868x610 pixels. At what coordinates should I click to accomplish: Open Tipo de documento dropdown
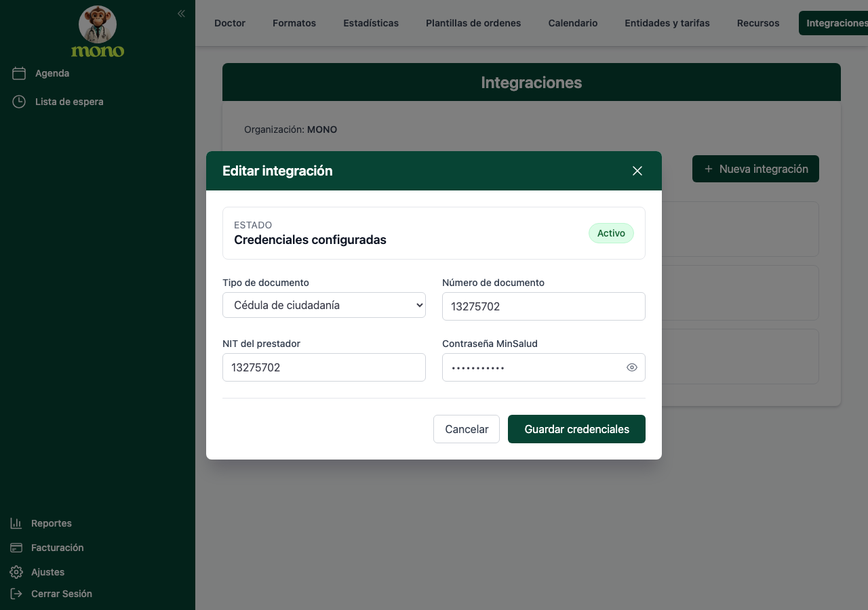tap(324, 305)
